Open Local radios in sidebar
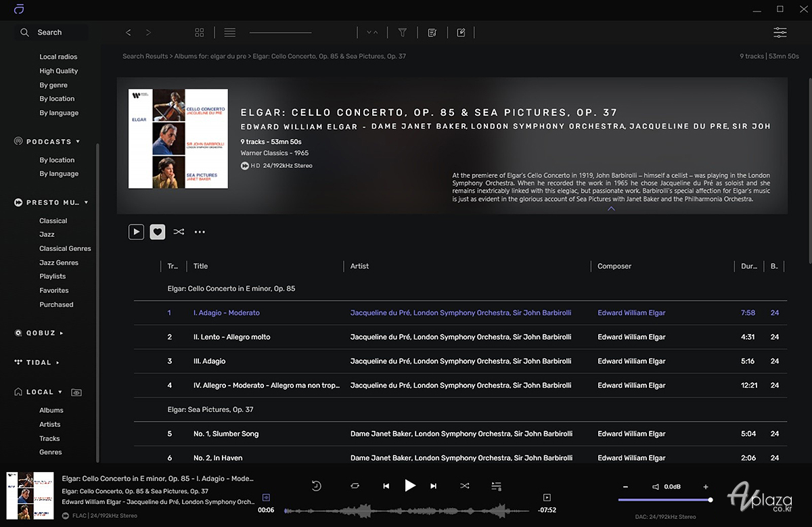Image resolution: width=812 pixels, height=527 pixels. 58,57
